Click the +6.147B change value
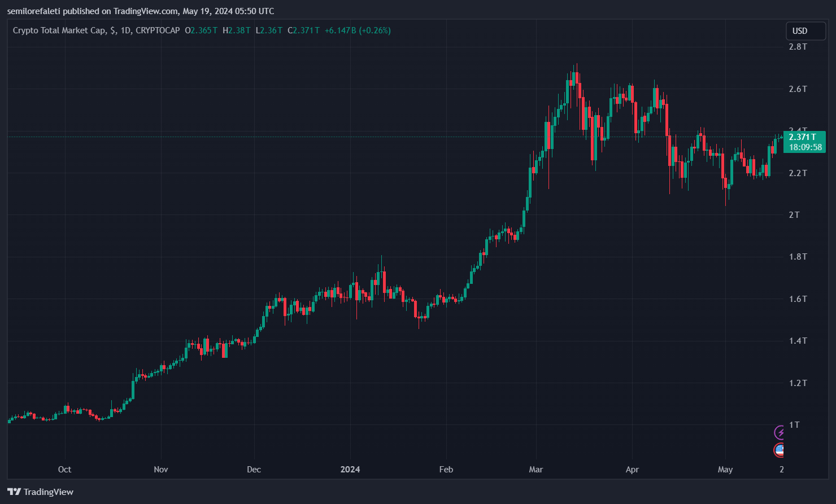This screenshot has width=836, height=504. [341, 30]
